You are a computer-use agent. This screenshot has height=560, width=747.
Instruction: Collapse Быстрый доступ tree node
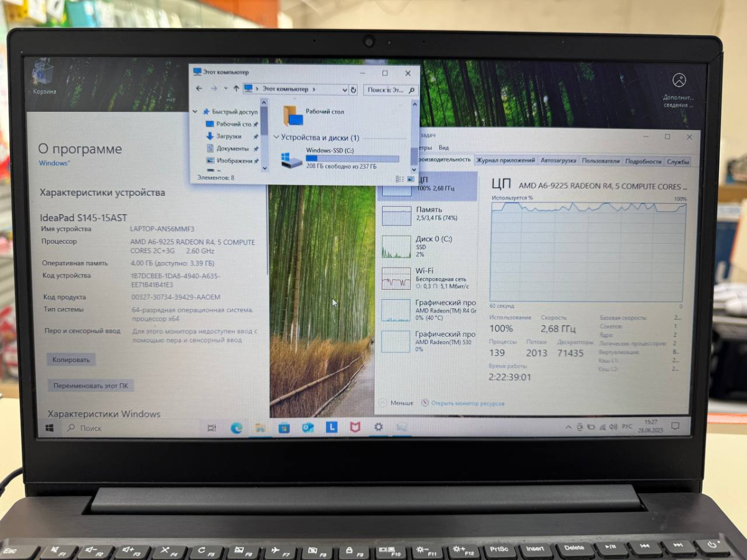pyautogui.click(x=195, y=112)
